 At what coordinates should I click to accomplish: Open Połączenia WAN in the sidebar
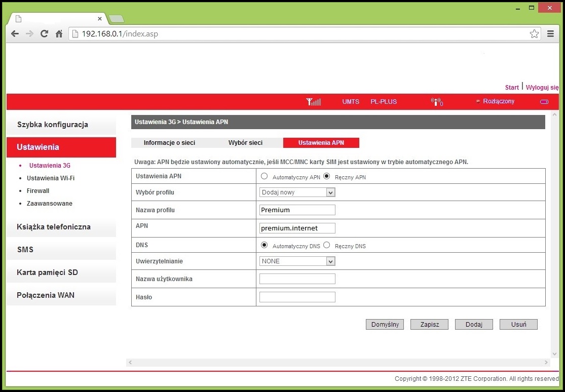click(61, 295)
